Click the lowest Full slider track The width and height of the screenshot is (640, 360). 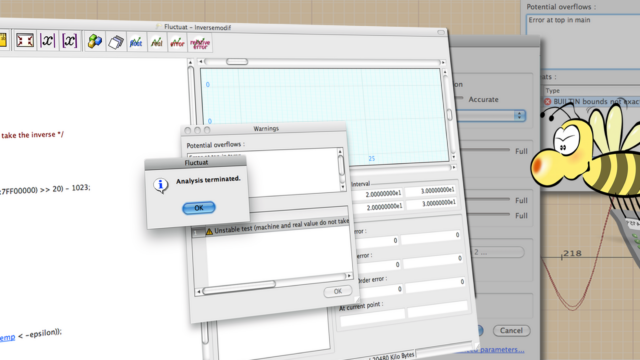[488, 214]
